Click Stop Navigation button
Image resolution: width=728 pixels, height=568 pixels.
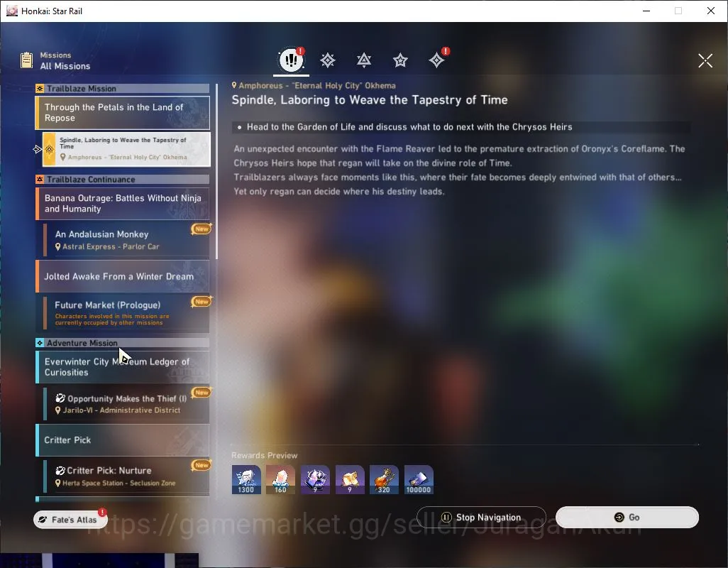click(482, 518)
